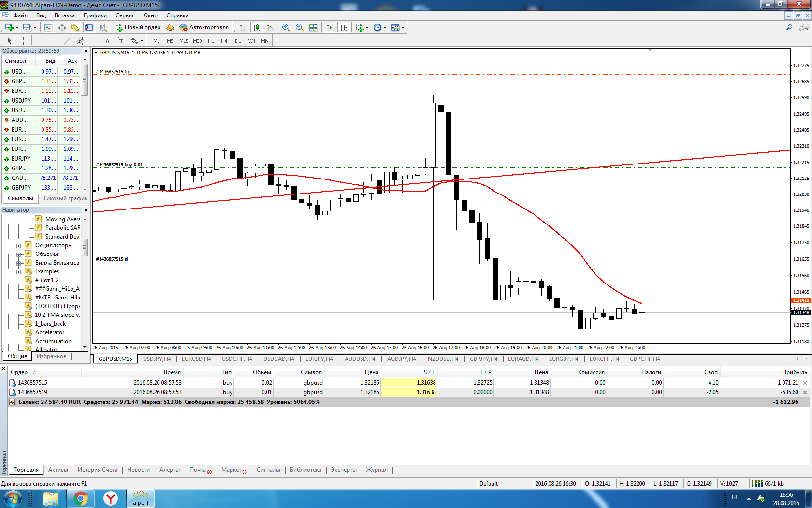The height and width of the screenshot is (508, 812).
Task: Switch timeframe to M1
Action: click(157, 41)
